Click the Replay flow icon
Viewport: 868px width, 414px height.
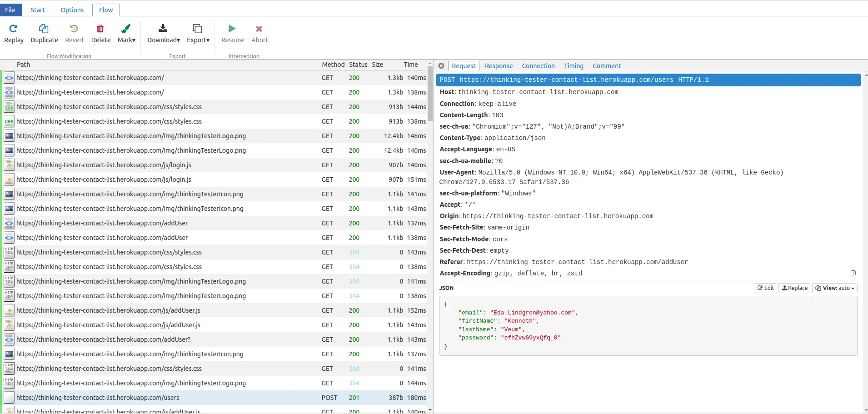point(14,29)
